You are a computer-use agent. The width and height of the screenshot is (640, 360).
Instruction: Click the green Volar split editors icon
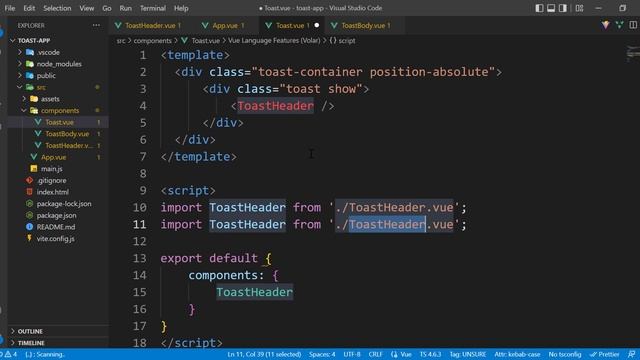click(620, 25)
